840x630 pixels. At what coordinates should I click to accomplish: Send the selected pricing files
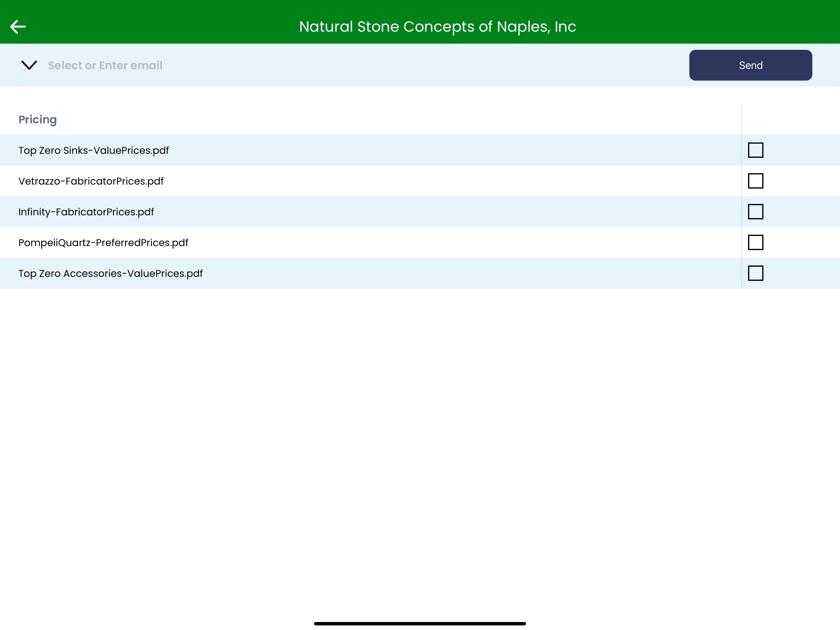point(751,65)
